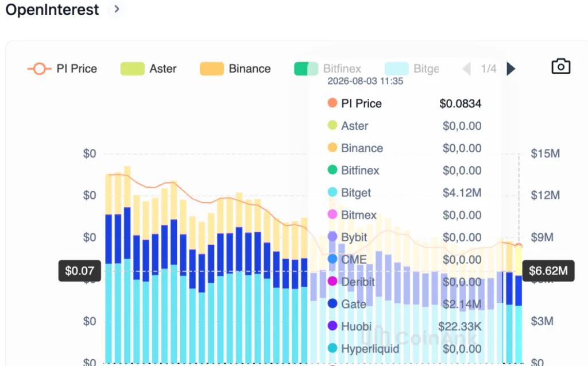Toggle Bitget series in legend
This screenshot has height=366, width=588.
coord(412,69)
